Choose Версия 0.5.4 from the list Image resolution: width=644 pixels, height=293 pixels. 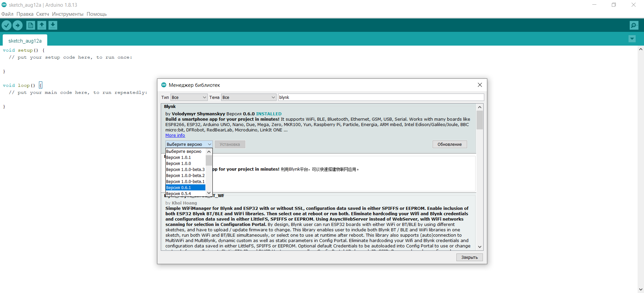coord(186,193)
